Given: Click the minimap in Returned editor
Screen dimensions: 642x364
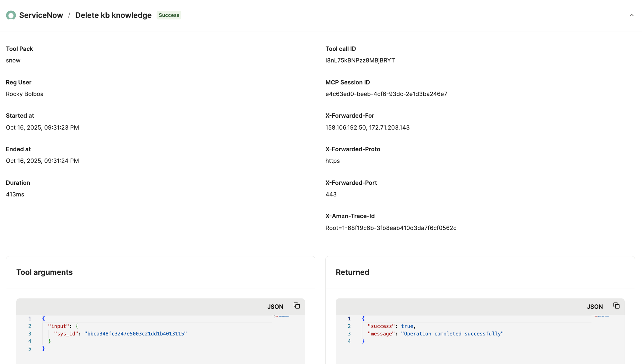Looking at the screenshot, I should coord(601,317).
